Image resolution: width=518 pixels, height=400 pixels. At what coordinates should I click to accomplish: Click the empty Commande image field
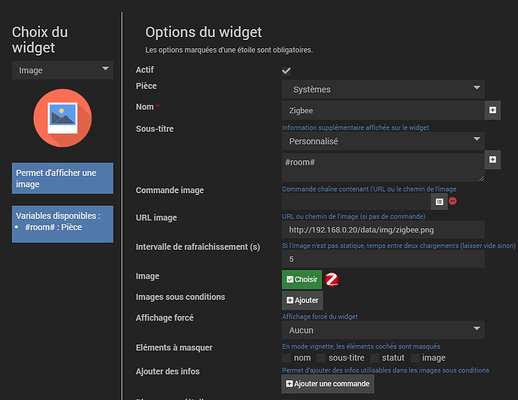[356, 202]
